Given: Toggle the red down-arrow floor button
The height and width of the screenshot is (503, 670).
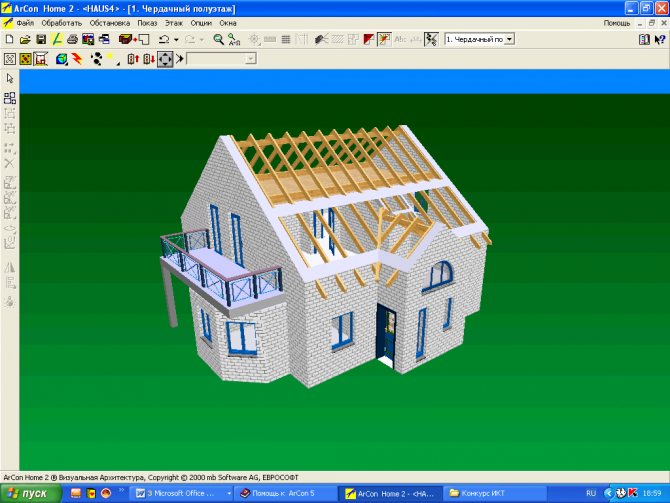Looking at the screenshot, I should coord(148,59).
